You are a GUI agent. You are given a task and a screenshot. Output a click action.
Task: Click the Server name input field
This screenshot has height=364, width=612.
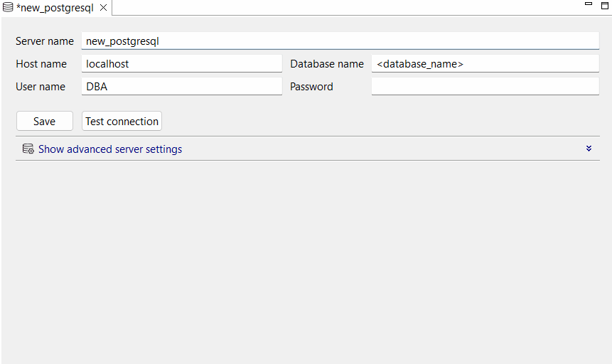[x=340, y=41]
